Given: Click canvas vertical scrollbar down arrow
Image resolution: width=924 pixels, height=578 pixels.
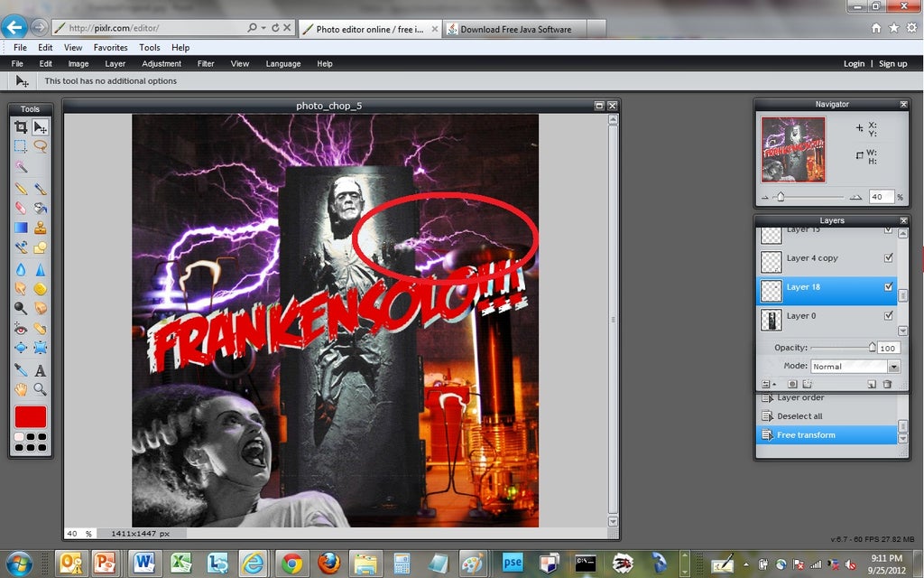Looking at the screenshot, I should click(613, 521).
